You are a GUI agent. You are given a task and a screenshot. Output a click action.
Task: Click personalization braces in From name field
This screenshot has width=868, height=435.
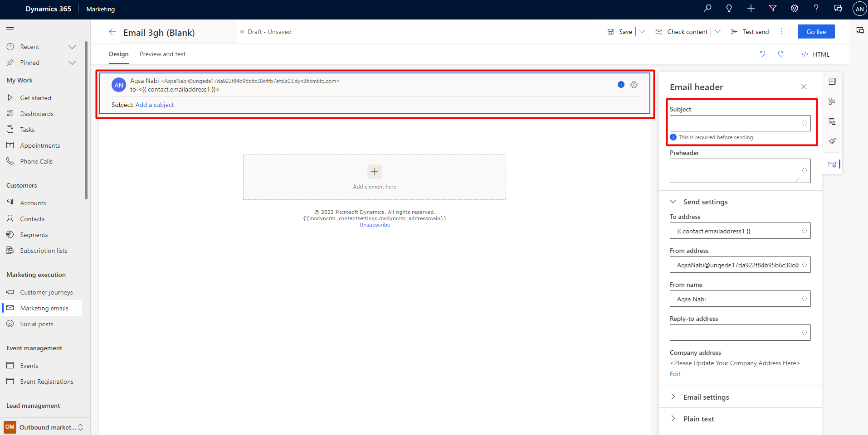pos(804,299)
